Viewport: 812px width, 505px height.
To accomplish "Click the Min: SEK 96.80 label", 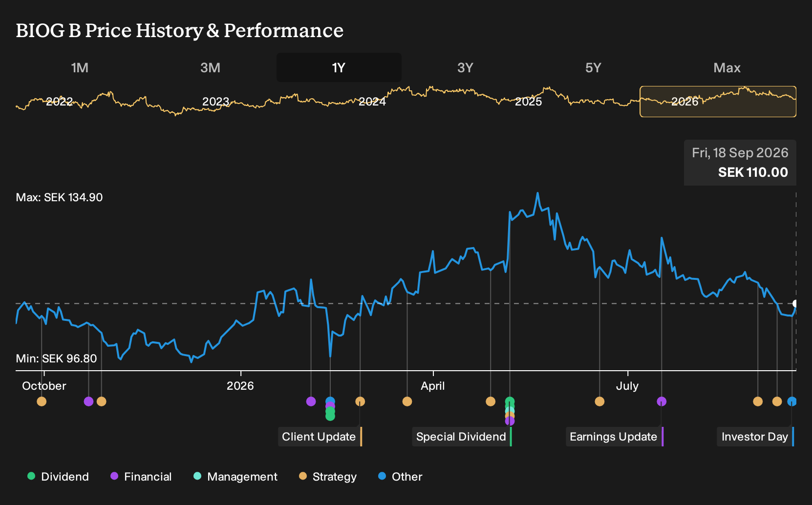I will point(56,358).
